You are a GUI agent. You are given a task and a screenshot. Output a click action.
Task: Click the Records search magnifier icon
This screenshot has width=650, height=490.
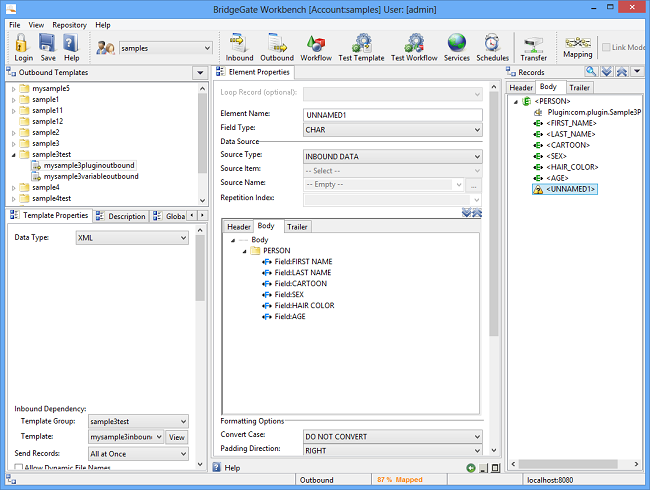[591, 71]
